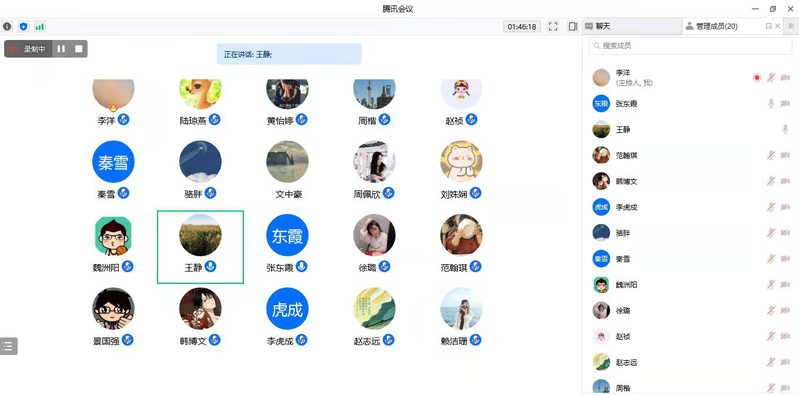Open the meeting info icon
The height and width of the screenshot is (395, 799).
tap(7, 26)
